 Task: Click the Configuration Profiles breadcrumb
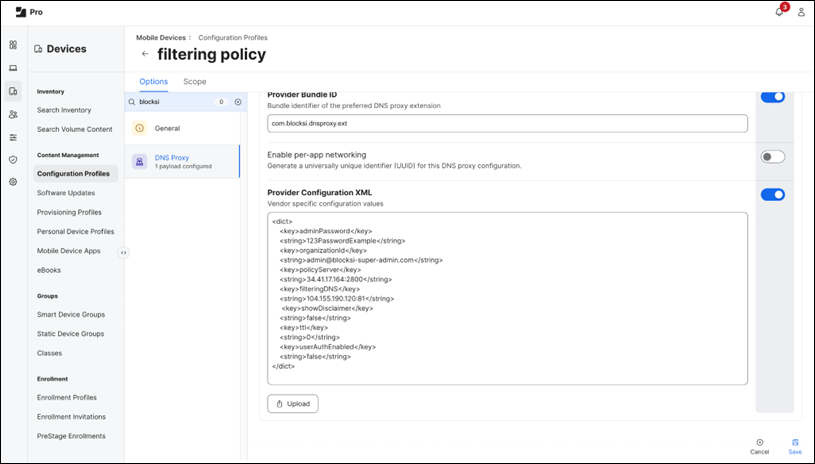click(x=233, y=37)
